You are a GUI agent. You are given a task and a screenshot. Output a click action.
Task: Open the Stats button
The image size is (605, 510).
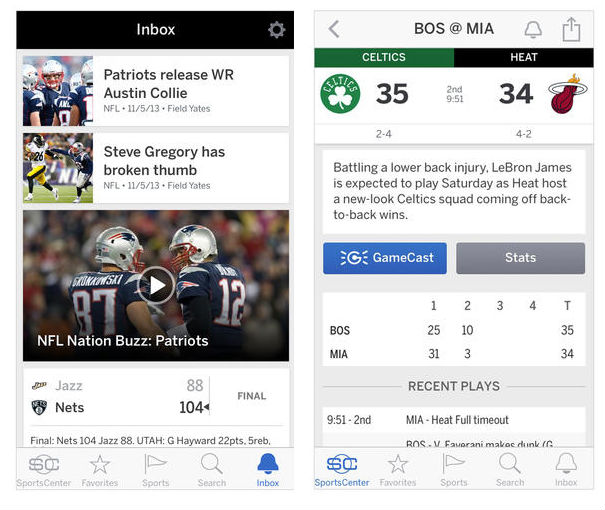pyautogui.click(x=521, y=258)
